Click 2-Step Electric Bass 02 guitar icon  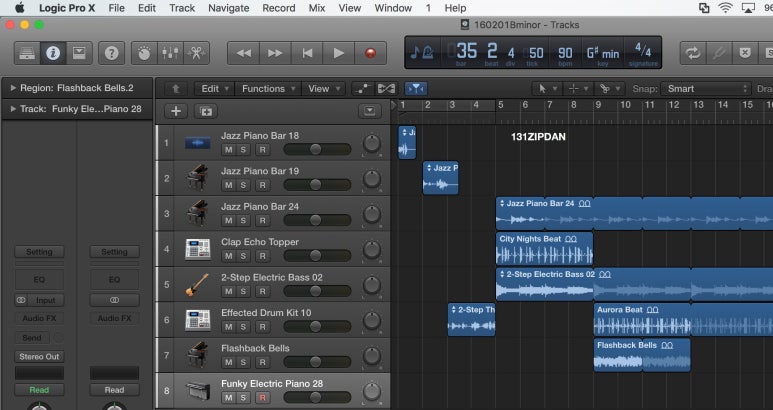pyautogui.click(x=198, y=284)
